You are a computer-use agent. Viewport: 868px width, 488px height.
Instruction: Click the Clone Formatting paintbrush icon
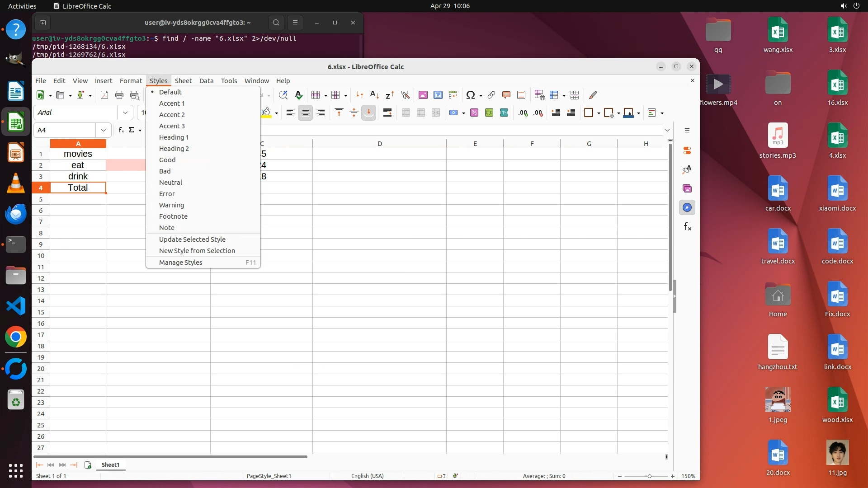pyautogui.click(x=593, y=95)
